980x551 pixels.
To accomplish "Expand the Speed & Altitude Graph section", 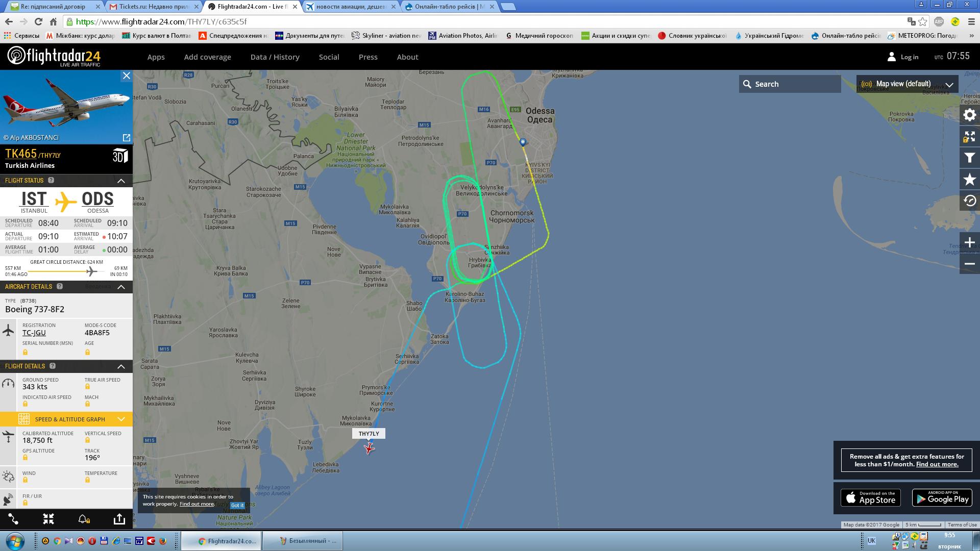I will [121, 419].
